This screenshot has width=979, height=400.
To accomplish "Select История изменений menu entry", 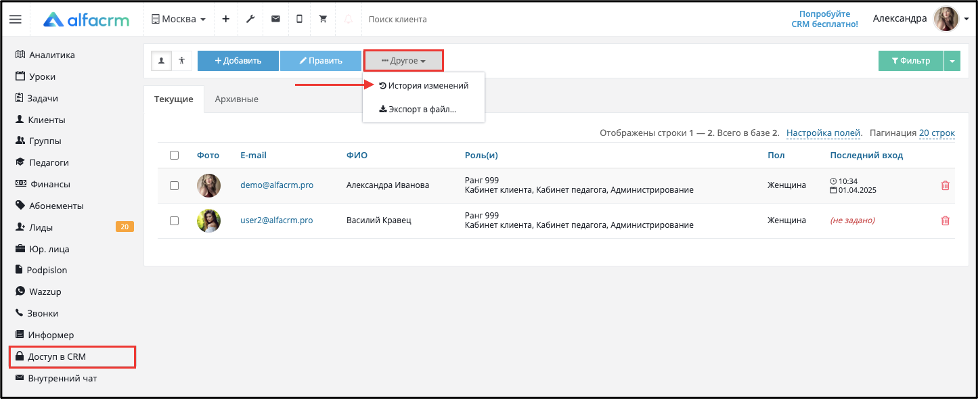I will point(423,86).
